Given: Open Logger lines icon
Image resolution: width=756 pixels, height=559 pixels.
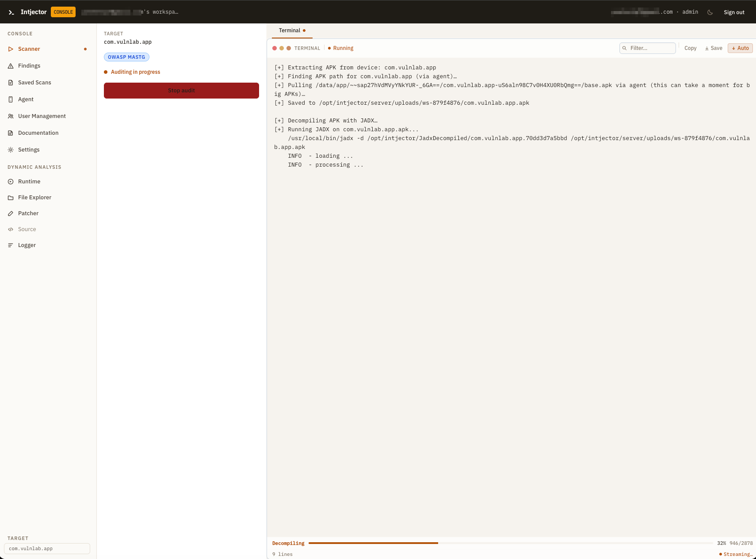Looking at the screenshot, I should 11,245.
